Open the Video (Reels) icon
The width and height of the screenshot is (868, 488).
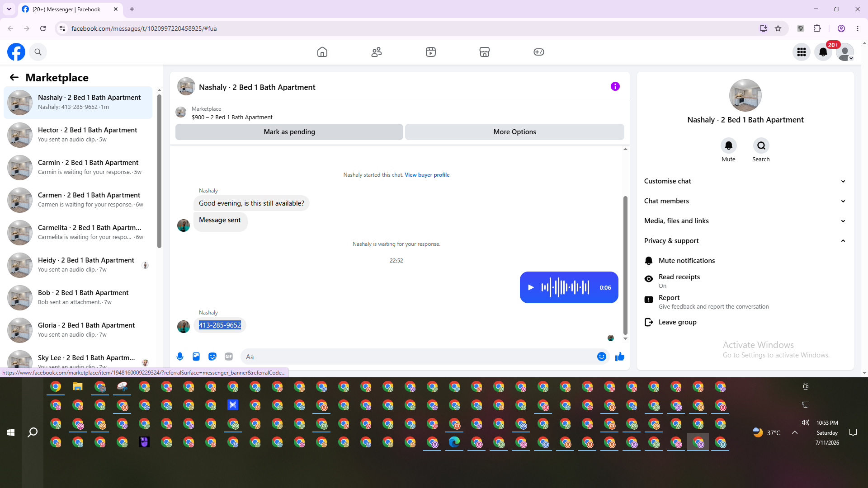[x=431, y=52]
